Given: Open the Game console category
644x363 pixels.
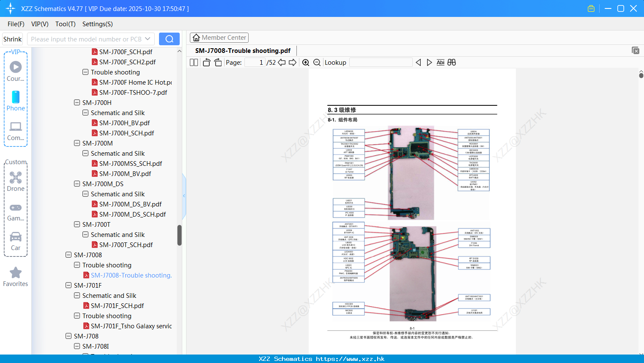Looking at the screenshot, I should click(x=16, y=211).
